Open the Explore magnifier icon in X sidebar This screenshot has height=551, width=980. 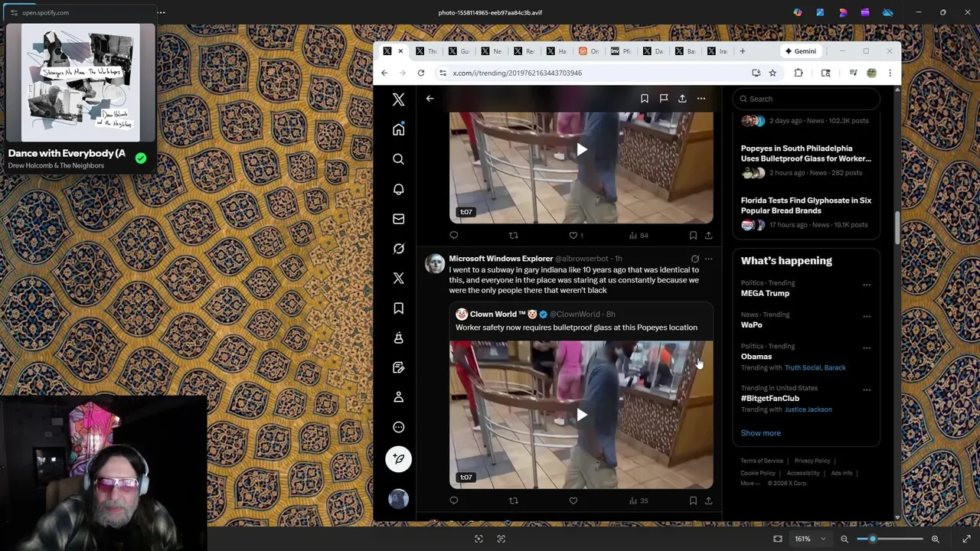click(398, 159)
